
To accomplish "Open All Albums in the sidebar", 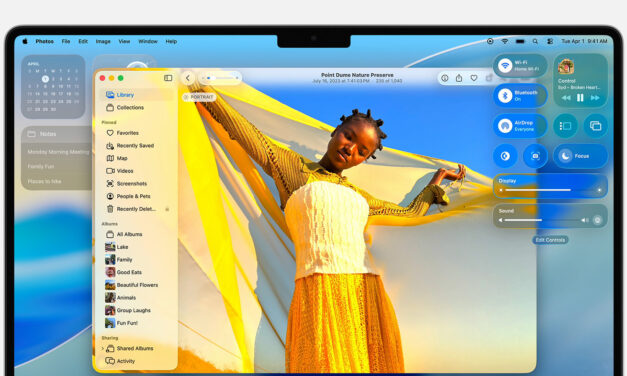I will [x=136, y=234].
